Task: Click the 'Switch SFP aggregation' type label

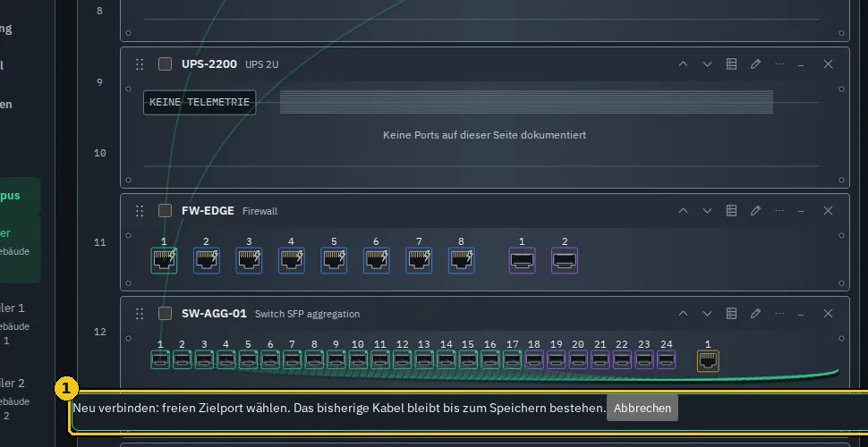Action: point(307,314)
